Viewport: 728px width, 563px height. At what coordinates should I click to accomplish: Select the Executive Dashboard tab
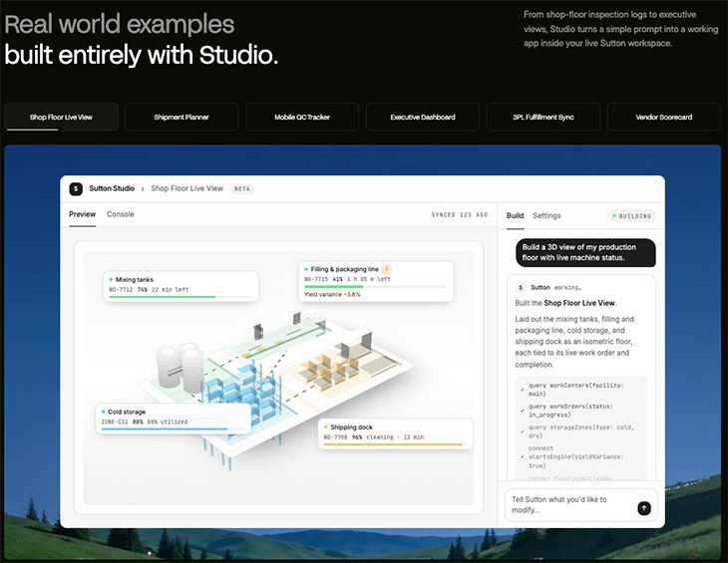423,117
